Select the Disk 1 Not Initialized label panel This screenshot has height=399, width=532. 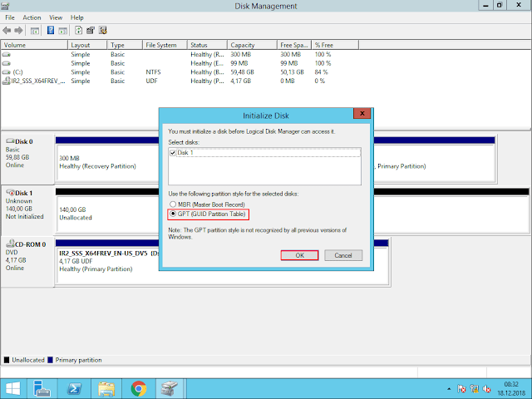click(x=27, y=209)
